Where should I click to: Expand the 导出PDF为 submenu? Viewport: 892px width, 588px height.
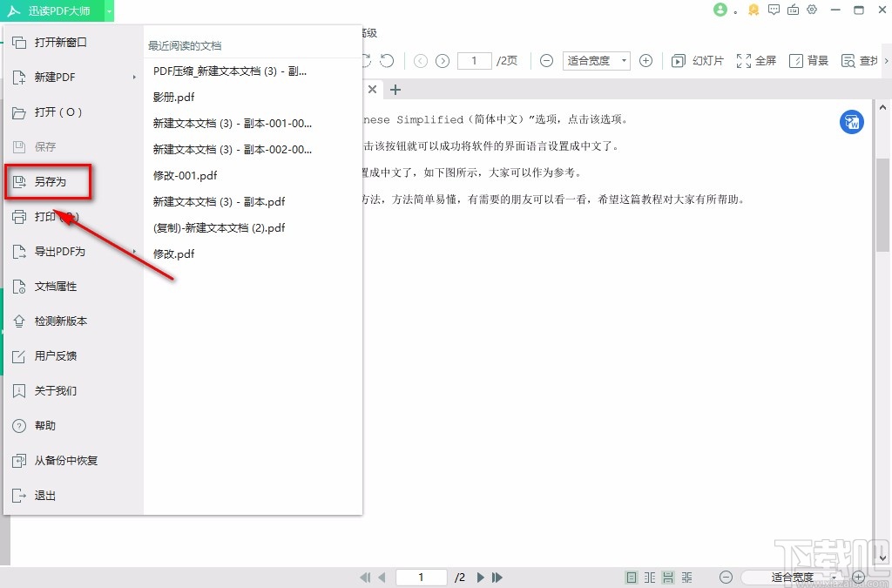(x=135, y=252)
